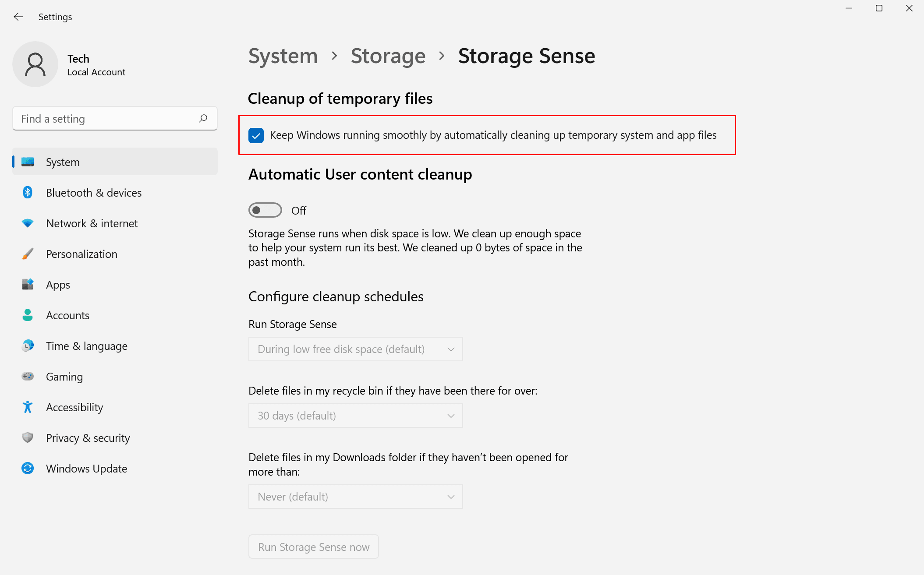The height and width of the screenshot is (575, 924).
Task: Click the Apps sidebar icon
Action: coord(27,285)
